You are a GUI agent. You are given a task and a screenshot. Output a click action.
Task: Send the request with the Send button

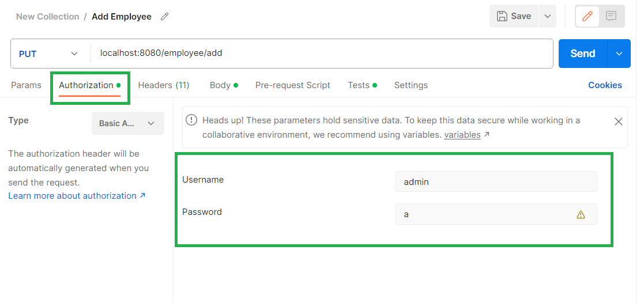pos(583,54)
